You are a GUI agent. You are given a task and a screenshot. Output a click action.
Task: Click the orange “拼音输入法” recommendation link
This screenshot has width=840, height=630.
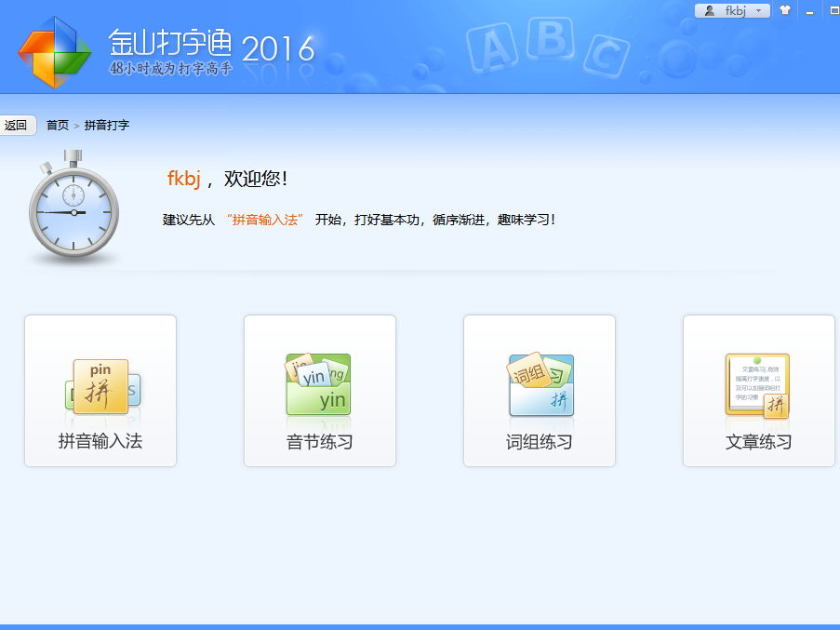tap(264, 220)
